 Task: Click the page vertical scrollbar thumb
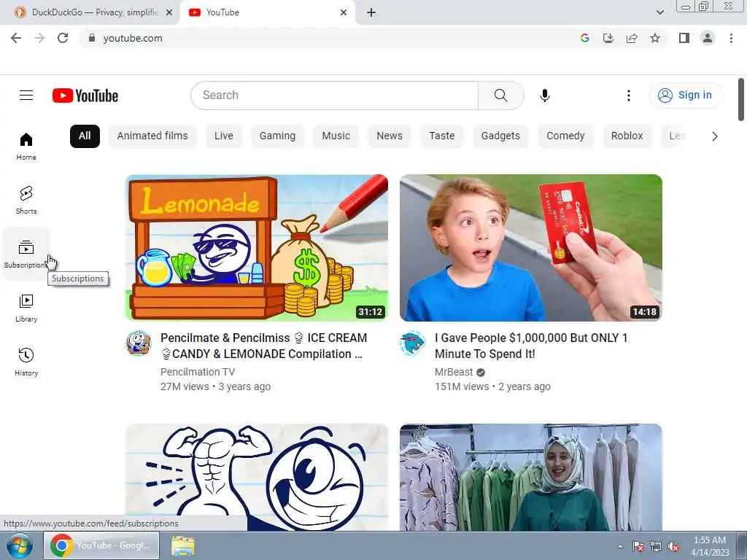(x=741, y=99)
